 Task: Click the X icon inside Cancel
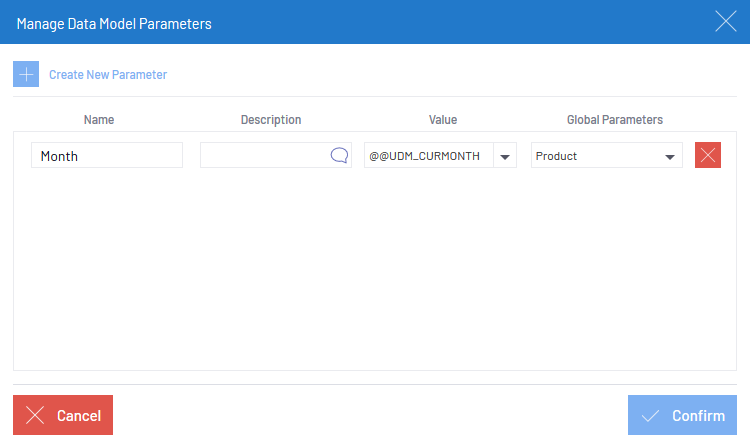pos(35,415)
